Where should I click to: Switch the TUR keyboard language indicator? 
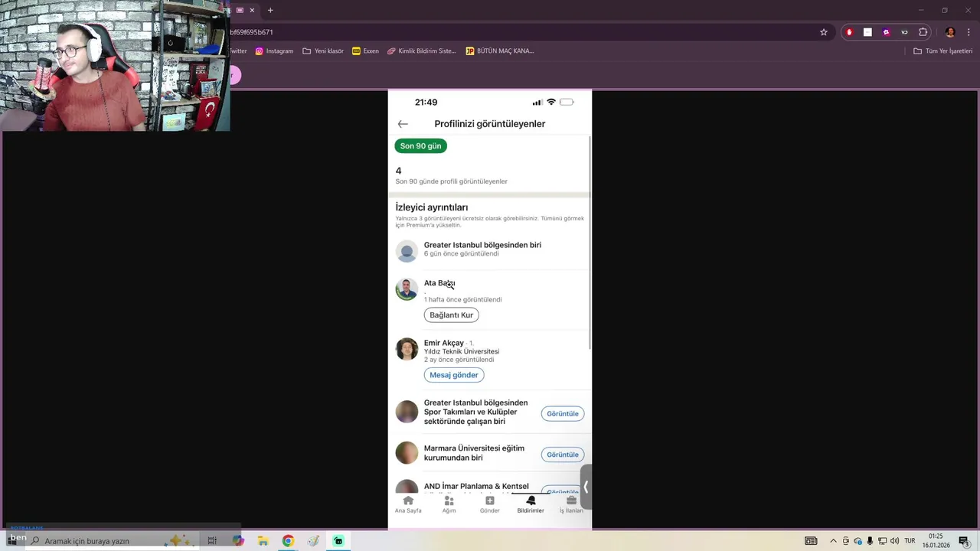pyautogui.click(x=910, y=541)
